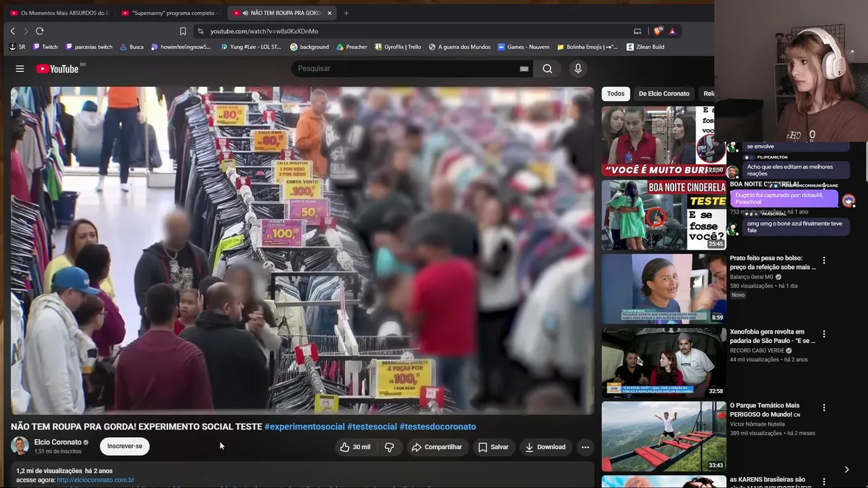Open the 'BOA NOITE CINDERELA' video thumbnail
Viewport: 868px width, 488px height.
pos(664,215)
